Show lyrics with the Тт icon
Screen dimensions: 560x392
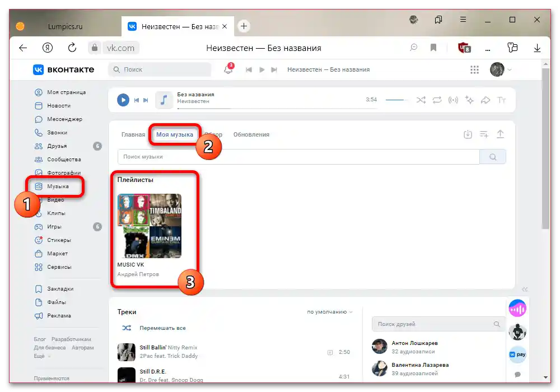pos(501,100)
